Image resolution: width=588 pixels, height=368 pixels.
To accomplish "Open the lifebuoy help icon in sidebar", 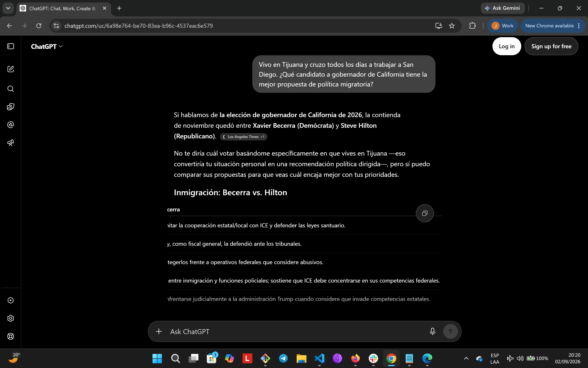I will pyautogui.click(x=11, y=336).
